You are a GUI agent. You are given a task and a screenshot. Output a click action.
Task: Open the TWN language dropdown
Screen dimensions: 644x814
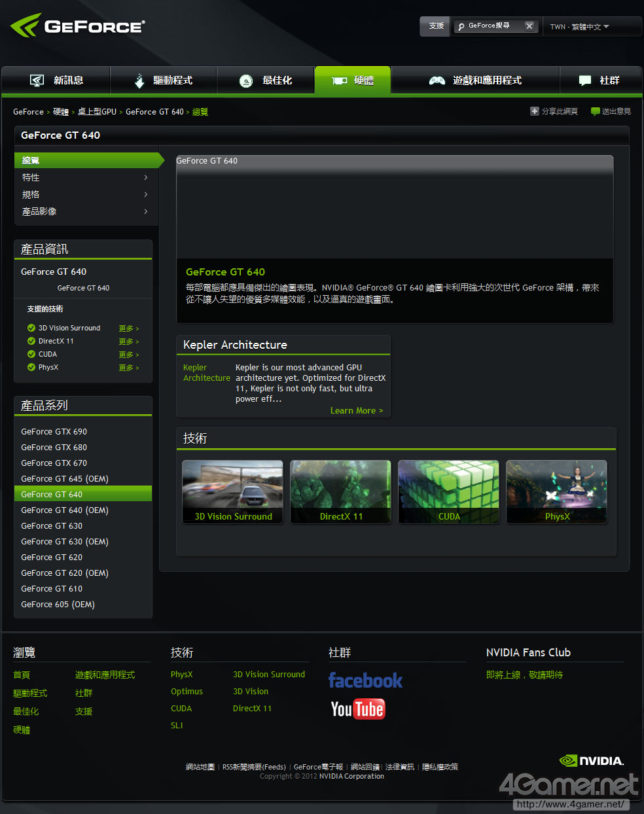(x=579, y=27)
